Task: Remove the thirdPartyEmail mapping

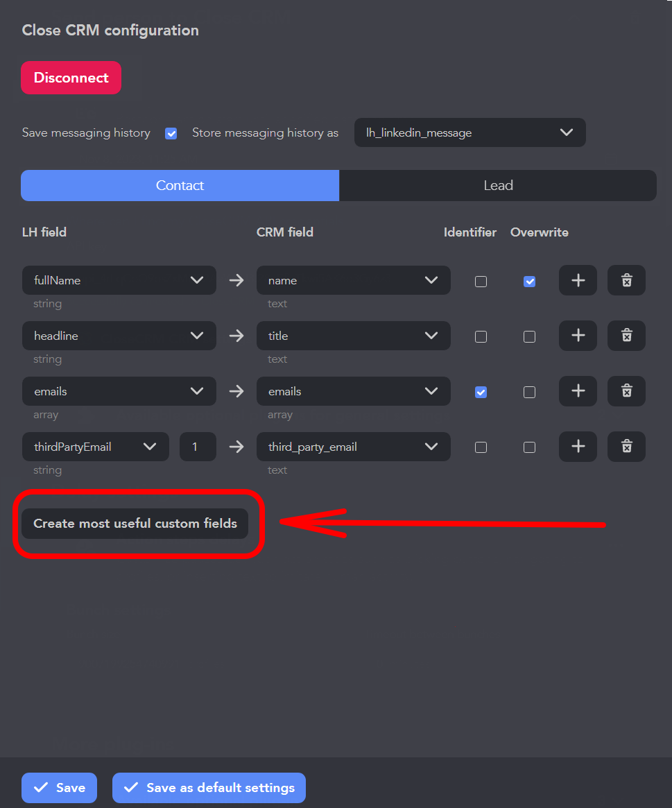Action: click(626, 447)
